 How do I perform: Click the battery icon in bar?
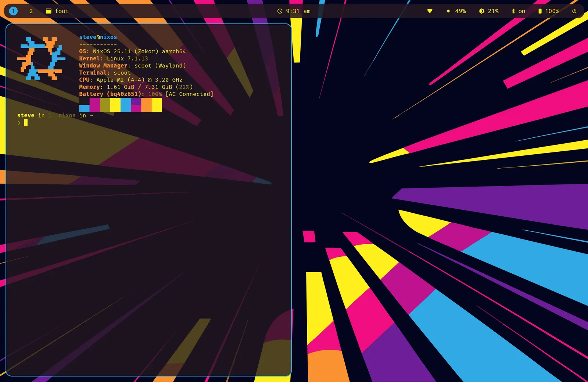point(540,11)
